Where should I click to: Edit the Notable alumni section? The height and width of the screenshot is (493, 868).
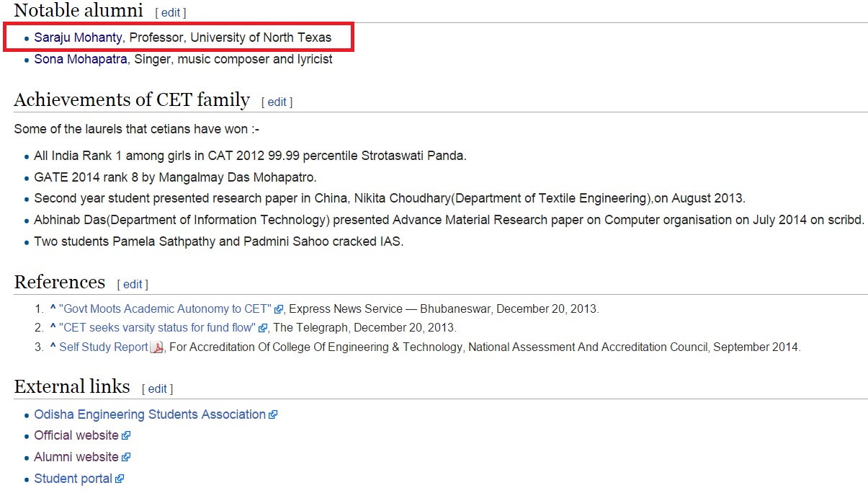pos(171,12)
